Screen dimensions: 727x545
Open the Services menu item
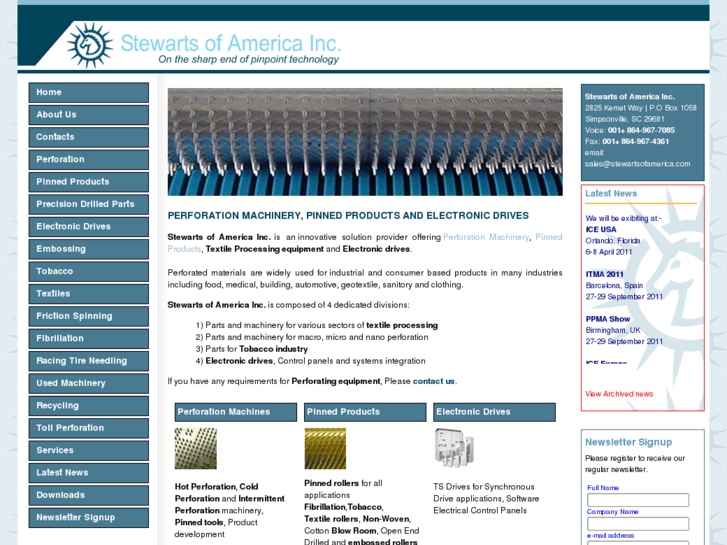(89, 450)
